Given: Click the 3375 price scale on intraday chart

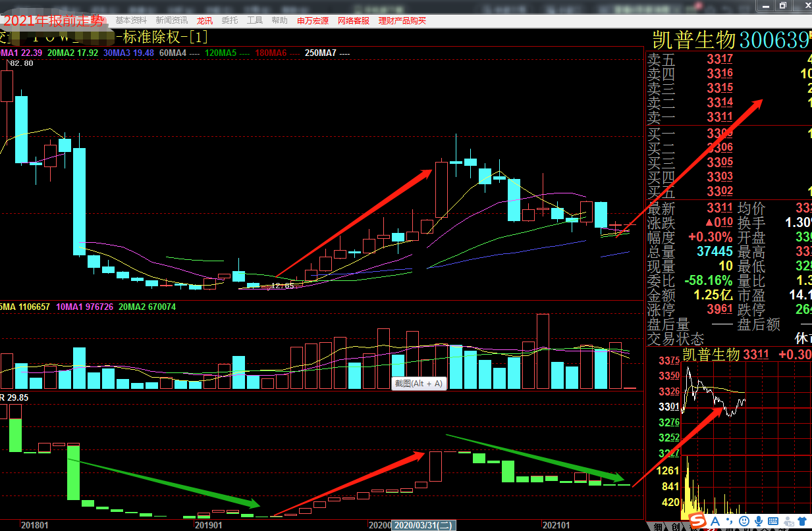Looking at the screenshot, I should (x=668, y=361).
